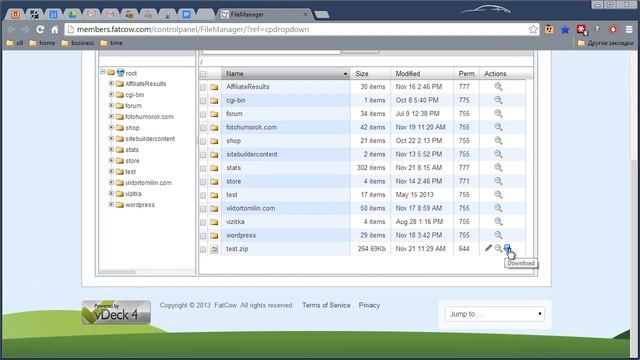Sort by the Perm column header
The image size is (640, 360).
click(467, 73)
